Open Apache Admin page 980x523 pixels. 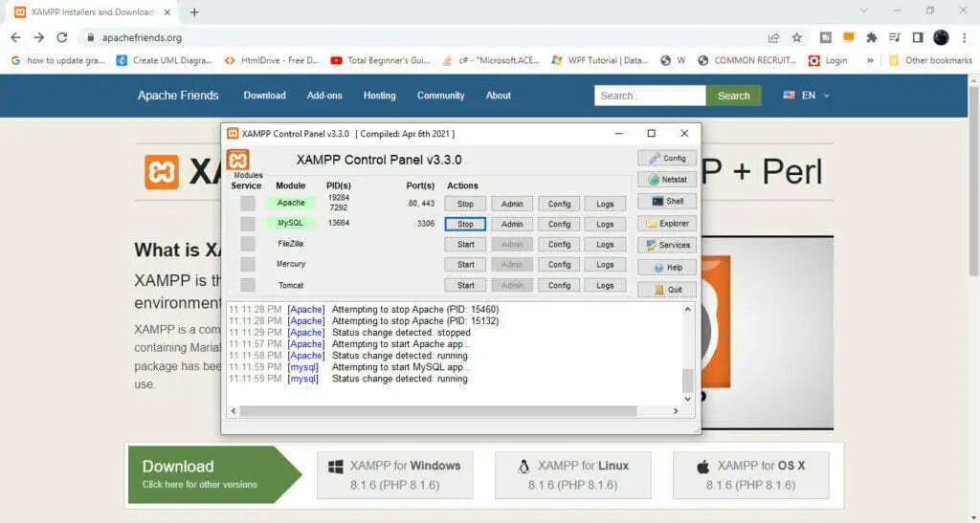click(x=512, y=204)
